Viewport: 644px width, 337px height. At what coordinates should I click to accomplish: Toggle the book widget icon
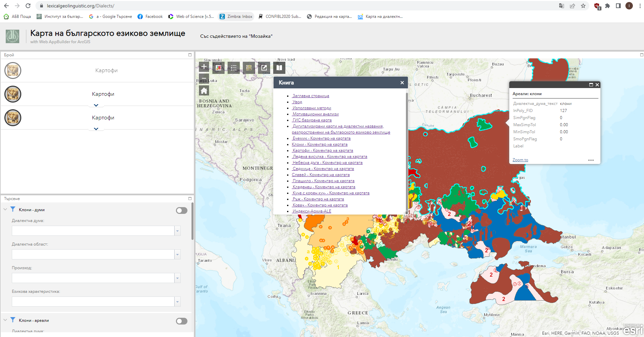coord(279,68)
